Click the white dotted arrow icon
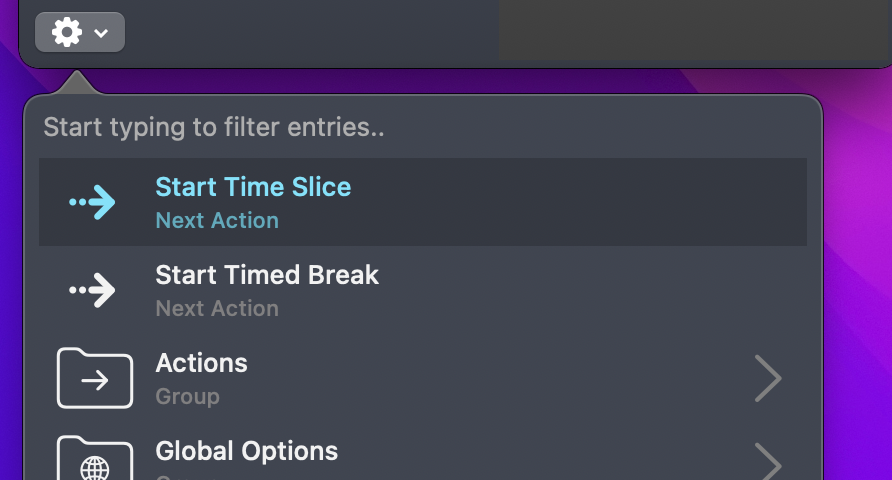The width and height of the screenshot is (892, 480). click(92, 290)
